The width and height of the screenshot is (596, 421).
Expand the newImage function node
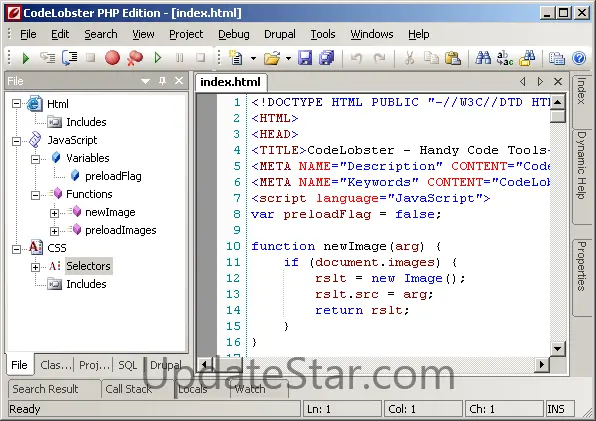point(54,213)
